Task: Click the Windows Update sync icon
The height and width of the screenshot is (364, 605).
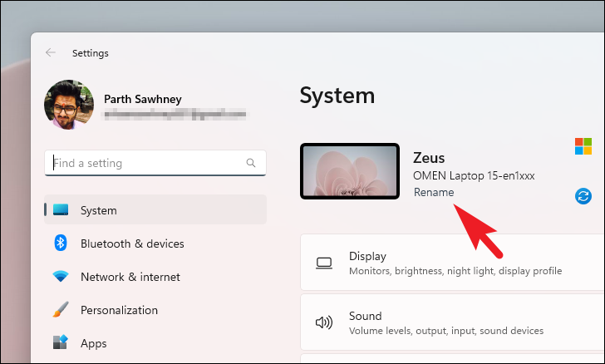Action: tap(583, 196)
